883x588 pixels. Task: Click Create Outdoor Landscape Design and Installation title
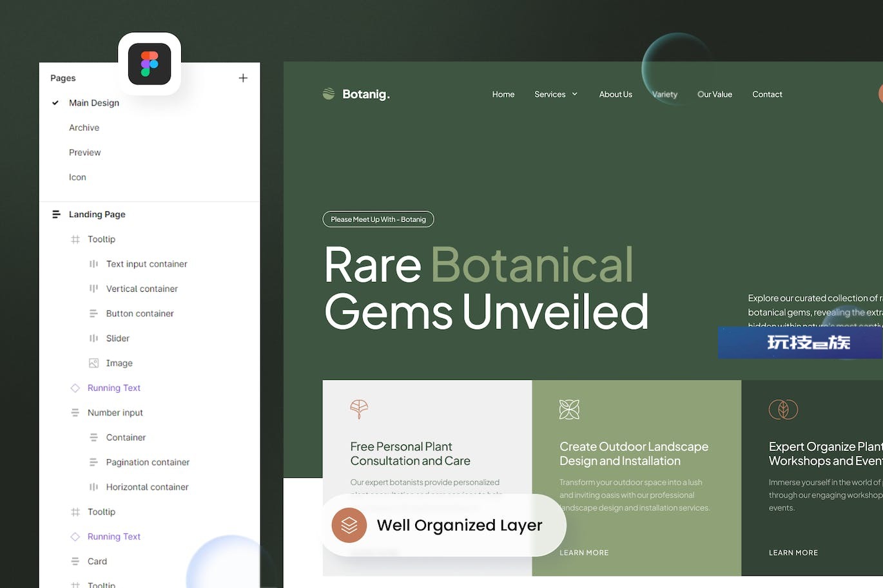click(x=634, y=453)
